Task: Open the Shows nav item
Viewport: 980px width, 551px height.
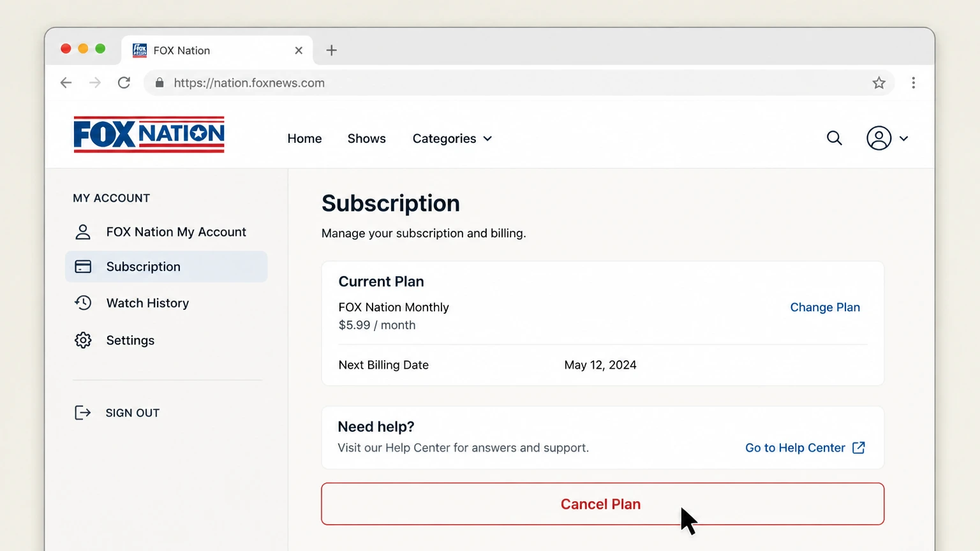Action: [366, 138]
